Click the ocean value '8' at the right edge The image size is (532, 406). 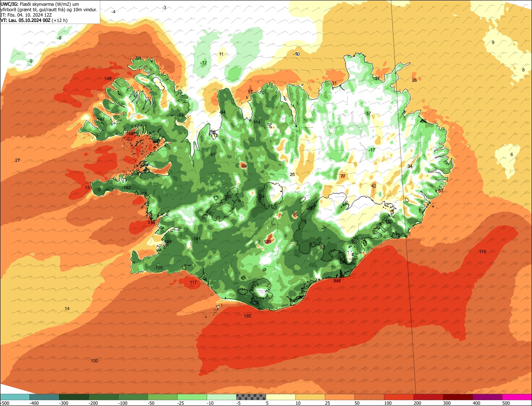(x=523, y=70)
